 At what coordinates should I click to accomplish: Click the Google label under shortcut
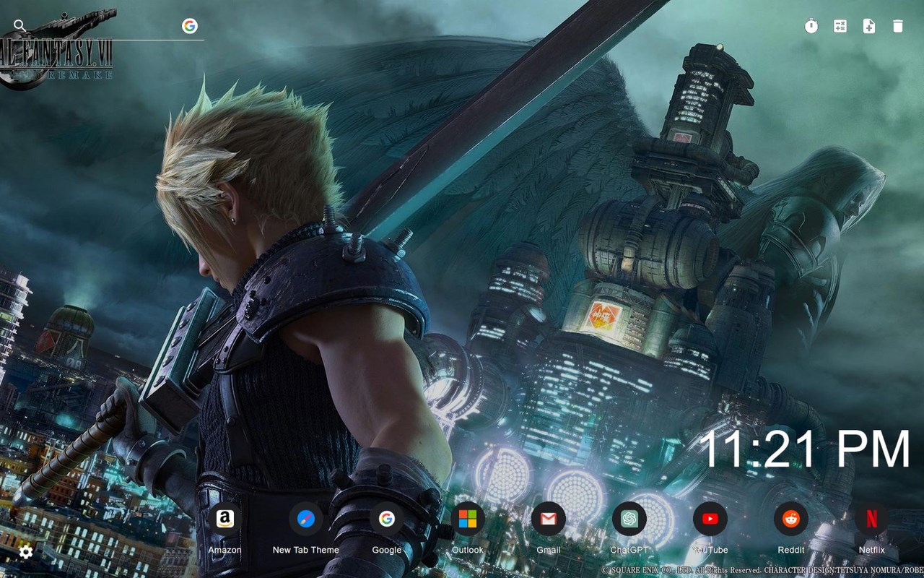pos(387,550)
